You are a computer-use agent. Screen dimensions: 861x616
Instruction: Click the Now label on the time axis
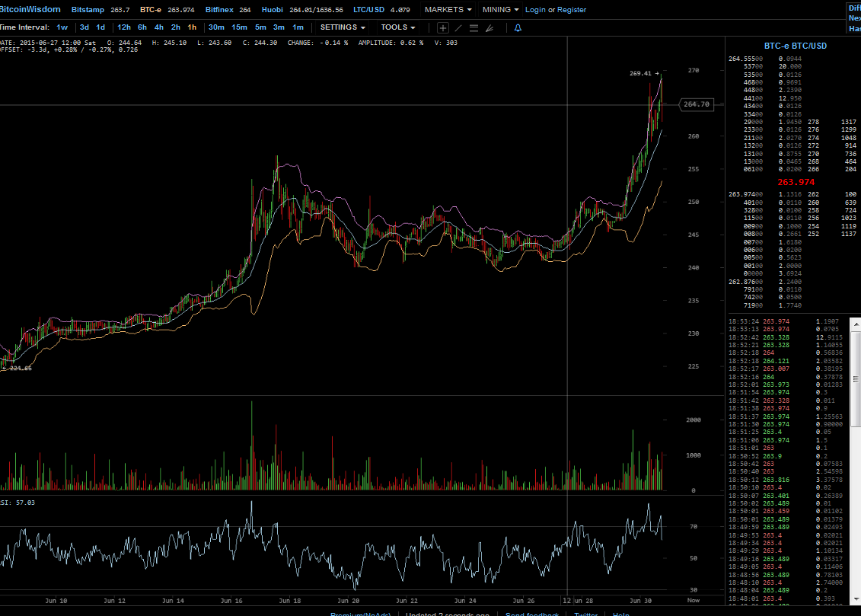pyautogui.click(x=694, y=601)
